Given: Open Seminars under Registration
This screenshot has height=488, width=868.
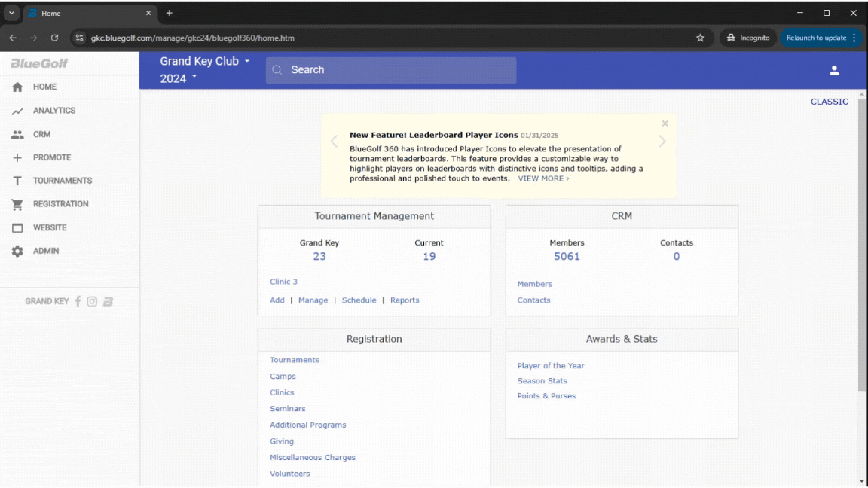Looking at the screenshot, I should point(287,409).
